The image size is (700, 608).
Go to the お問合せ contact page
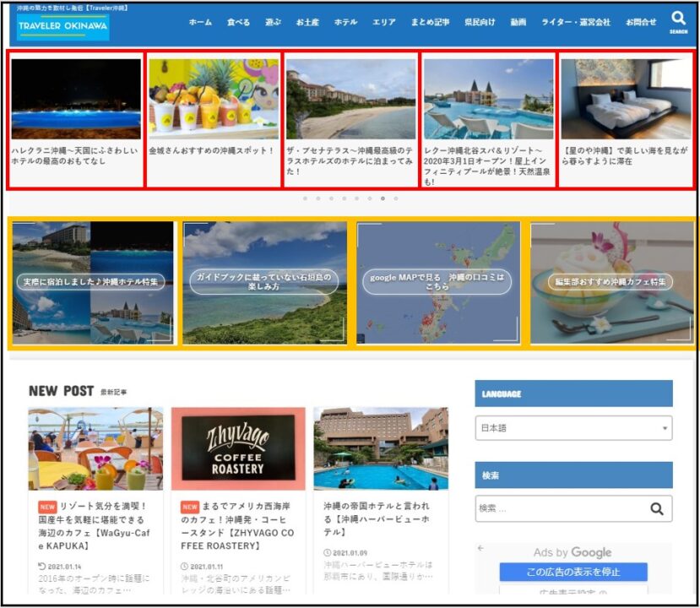pos(641,23)
